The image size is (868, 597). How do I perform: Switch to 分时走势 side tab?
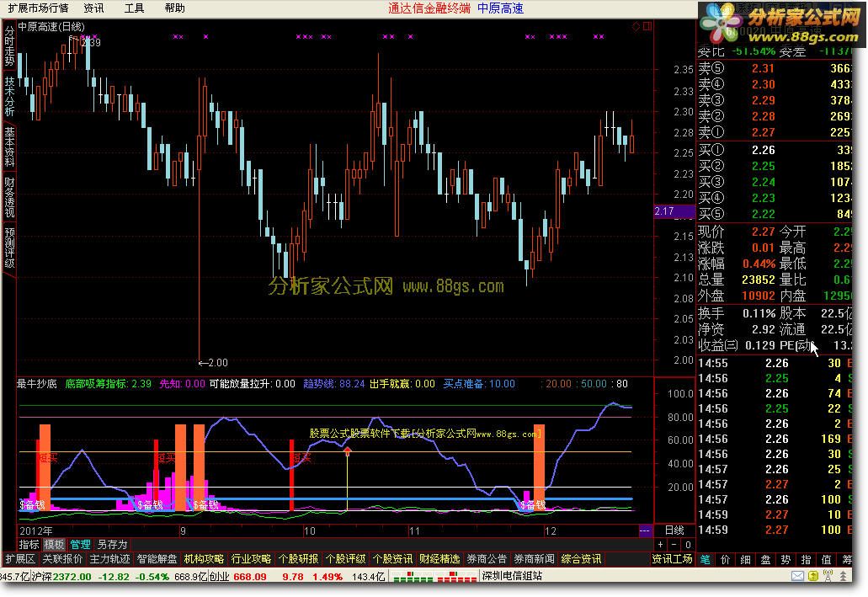click(x=9, y=46)
